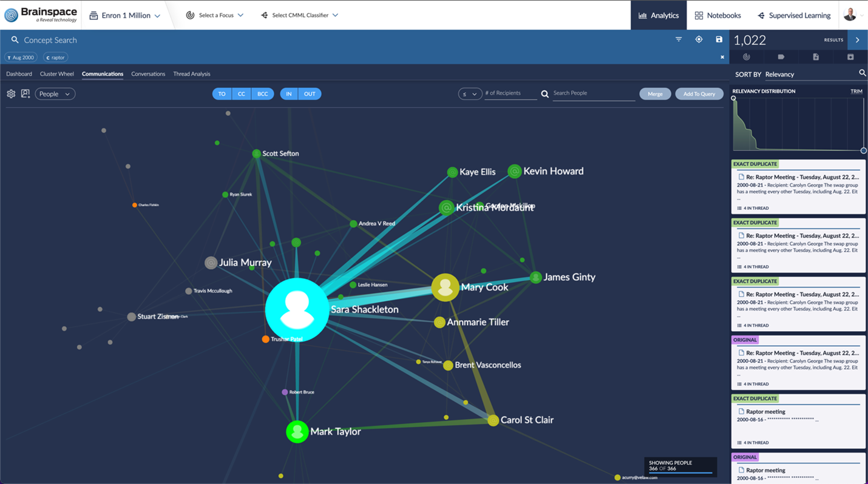The height and width of the screenshot is (484, 868).
Task: Click the add person group icon
Action: pyautogui.click(x=25, y=94)
